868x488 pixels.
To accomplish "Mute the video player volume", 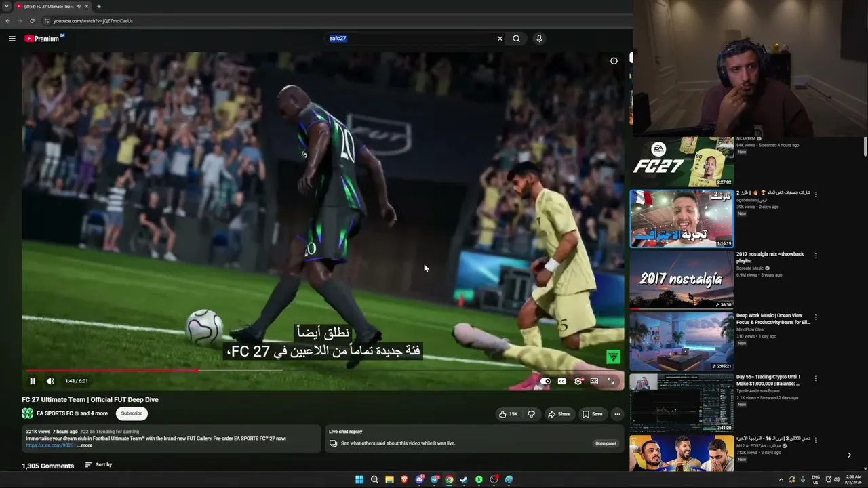I will click(50, 381).
